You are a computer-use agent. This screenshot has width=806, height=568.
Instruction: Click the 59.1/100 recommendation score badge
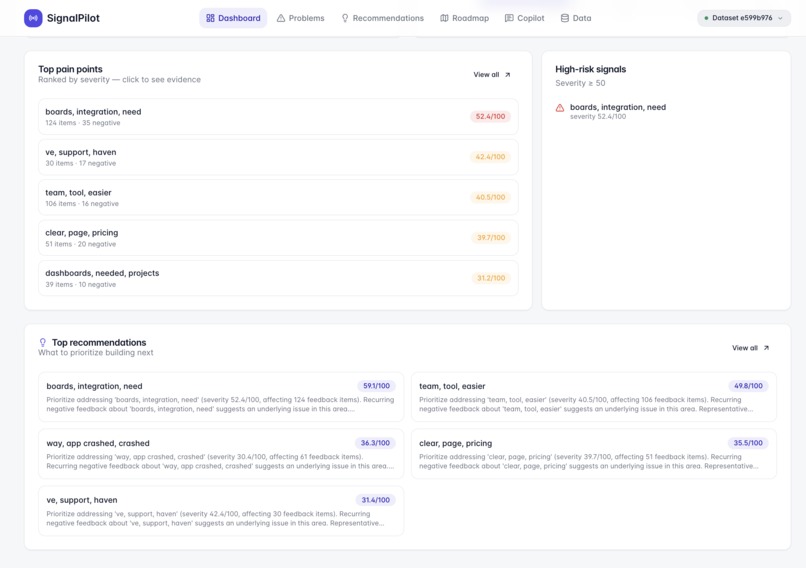tap(376, 386)
